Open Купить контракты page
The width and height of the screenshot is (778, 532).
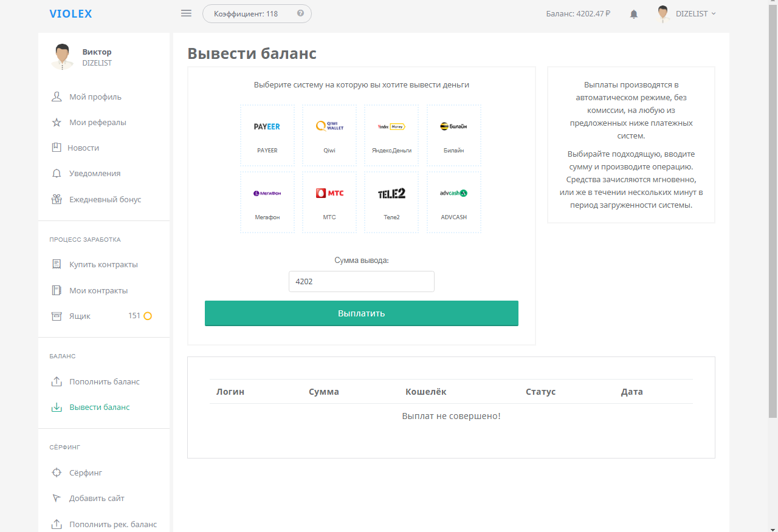pos(103,265)
